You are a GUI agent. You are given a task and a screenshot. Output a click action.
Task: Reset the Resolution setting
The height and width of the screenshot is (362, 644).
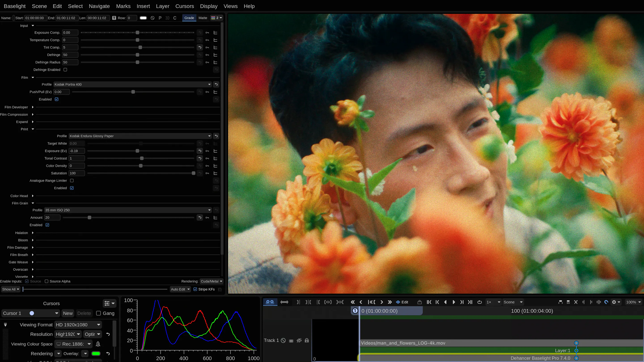[108, 334]
